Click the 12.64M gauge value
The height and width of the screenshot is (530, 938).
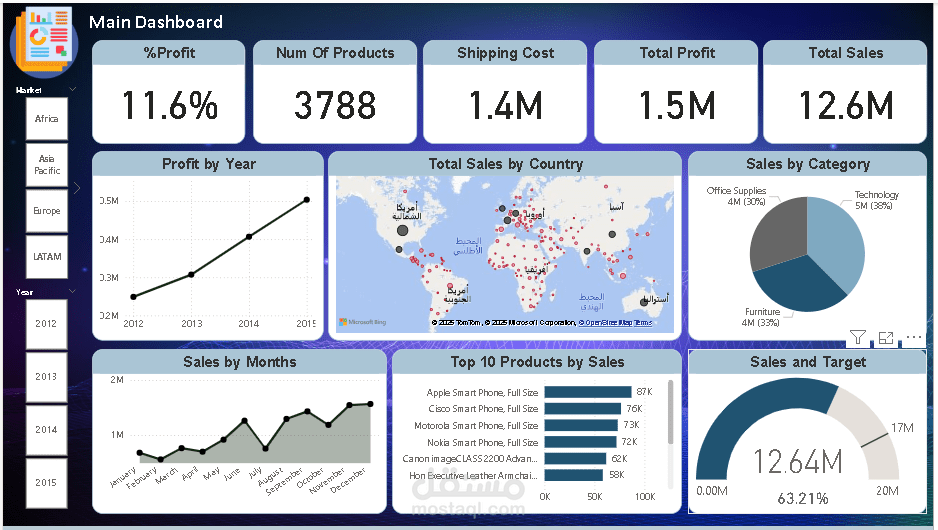click(x=797, y=462)
